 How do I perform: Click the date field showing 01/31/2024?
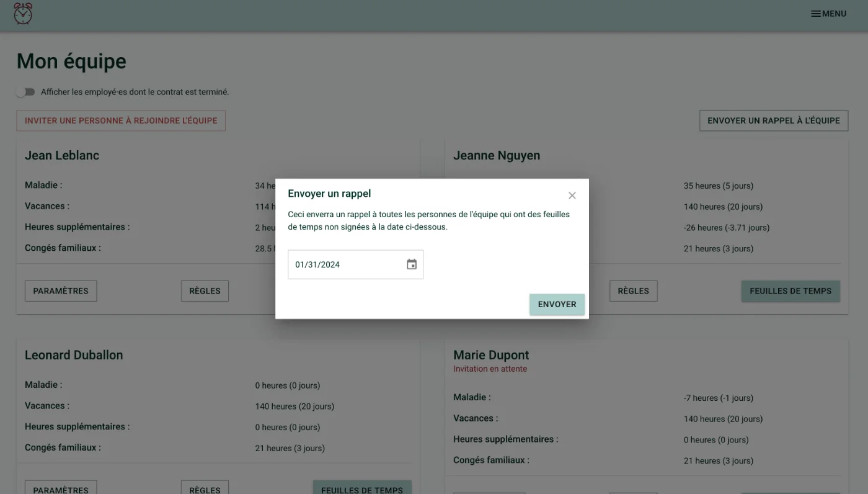point(355,264)
